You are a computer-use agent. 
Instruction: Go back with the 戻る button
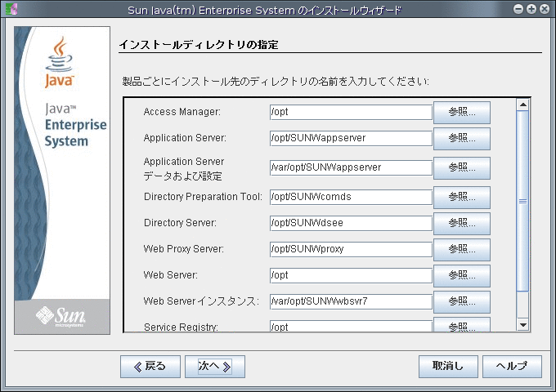coord(150,367)
